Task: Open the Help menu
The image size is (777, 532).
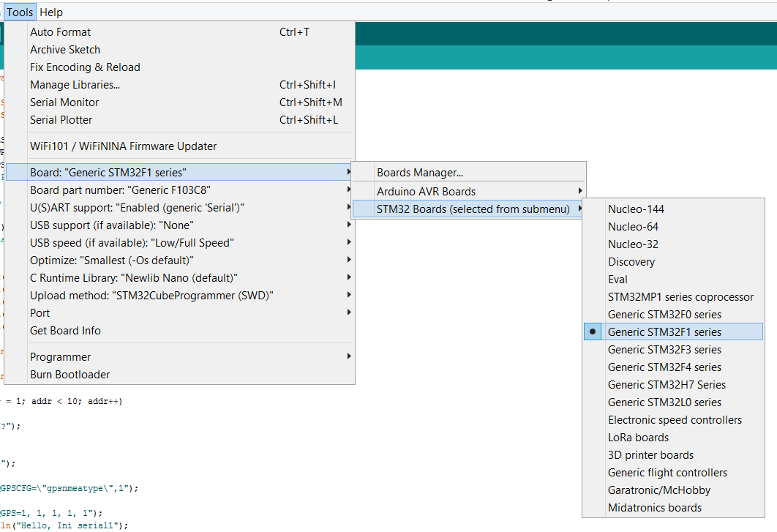Action: pyautogui.click(x=50, y=11)
